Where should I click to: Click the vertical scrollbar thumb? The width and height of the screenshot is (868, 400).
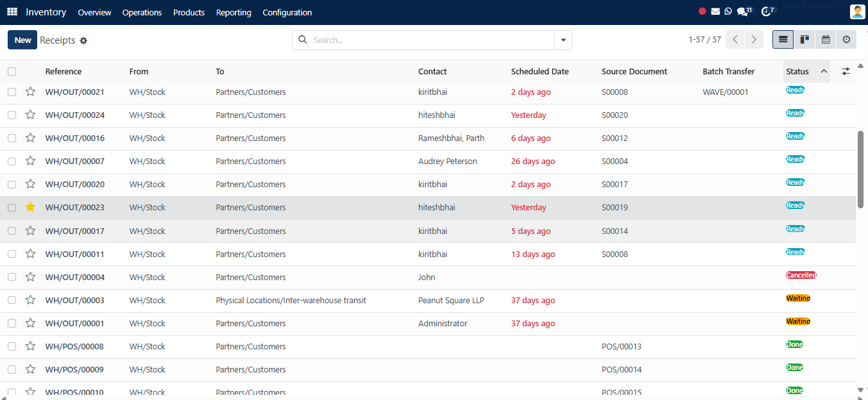(x=861, y=170)
